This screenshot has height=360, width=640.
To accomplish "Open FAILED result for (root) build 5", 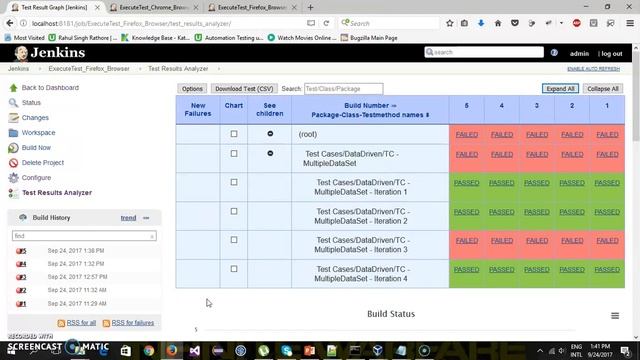I will 467,134.
